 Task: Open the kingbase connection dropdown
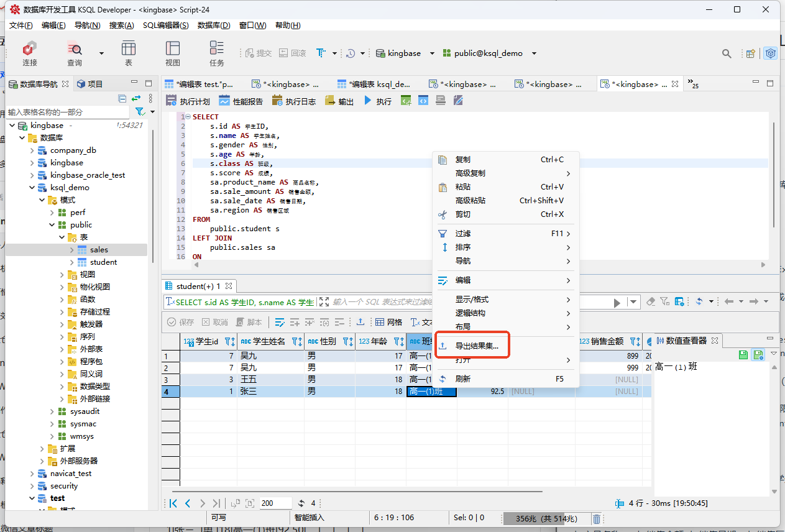tap(432, 53)
